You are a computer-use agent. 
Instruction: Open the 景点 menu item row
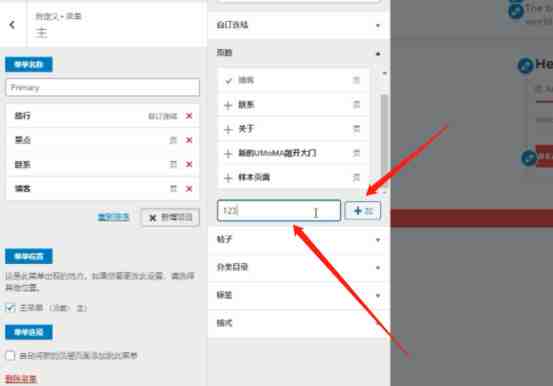(103, 140)
